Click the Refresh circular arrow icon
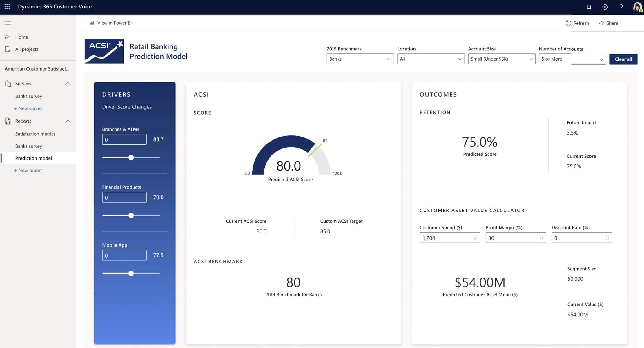Screen dimensions: 644x348 coord(568,23)
